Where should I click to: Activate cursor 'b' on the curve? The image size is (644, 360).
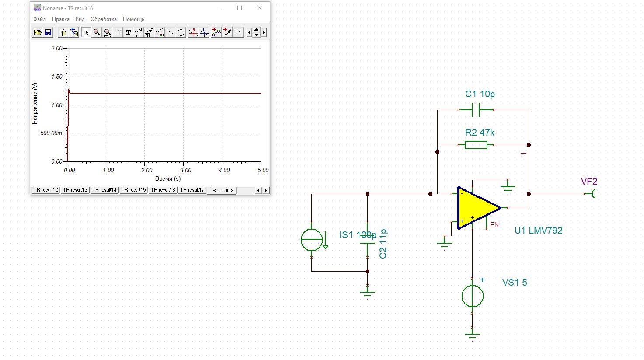204,32
